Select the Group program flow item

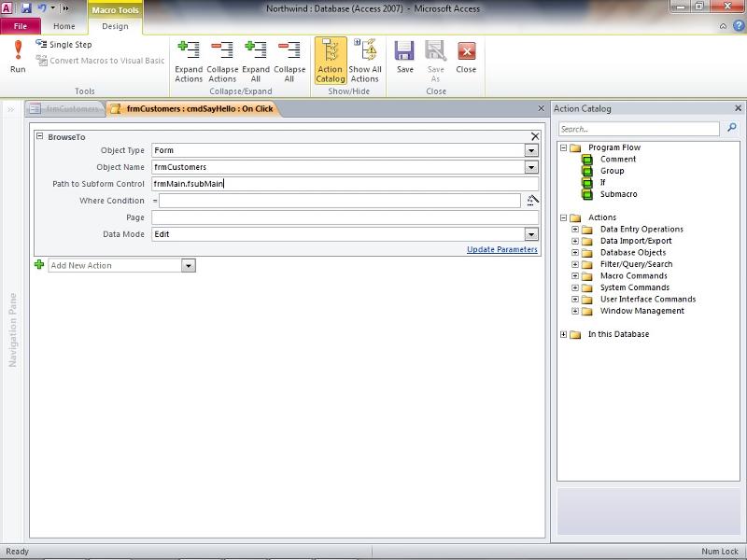[x=613, y=171]
